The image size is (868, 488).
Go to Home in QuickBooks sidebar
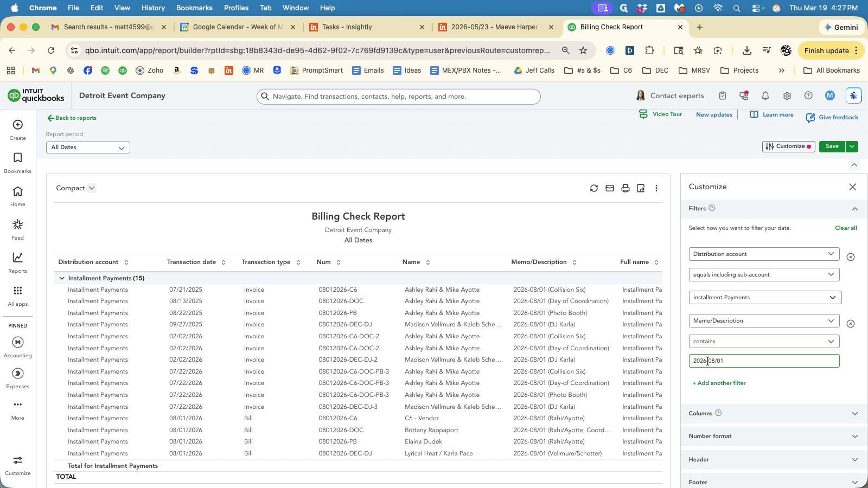point(18,196)
